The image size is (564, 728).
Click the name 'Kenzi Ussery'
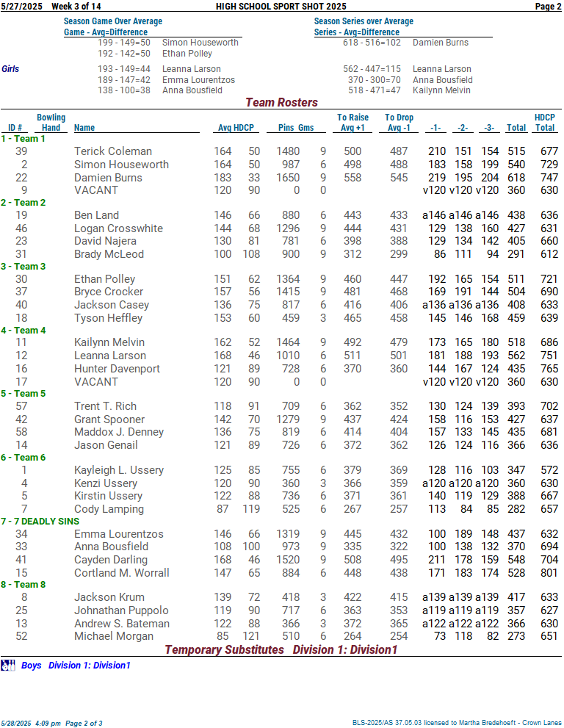point(105,483)
